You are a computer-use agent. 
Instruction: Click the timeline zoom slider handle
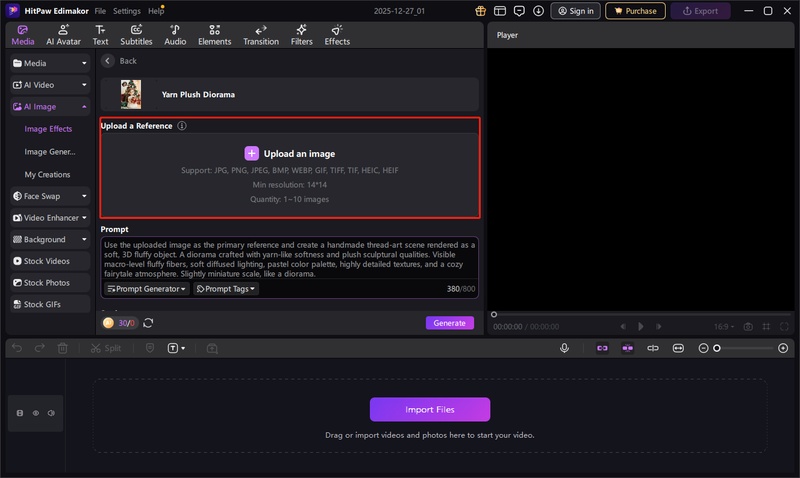[717, 348]
